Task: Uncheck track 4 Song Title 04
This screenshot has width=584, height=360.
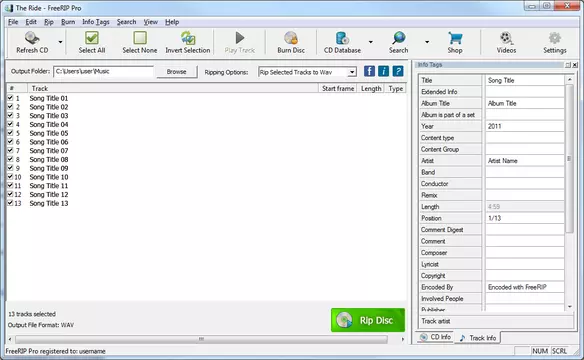Action: pos(10,124)
